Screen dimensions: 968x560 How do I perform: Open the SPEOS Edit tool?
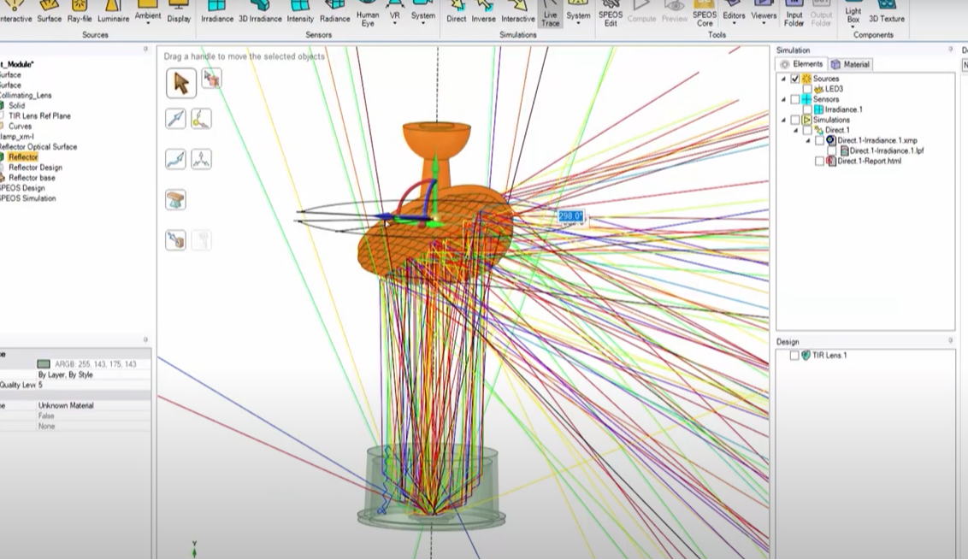pos(610,15)
